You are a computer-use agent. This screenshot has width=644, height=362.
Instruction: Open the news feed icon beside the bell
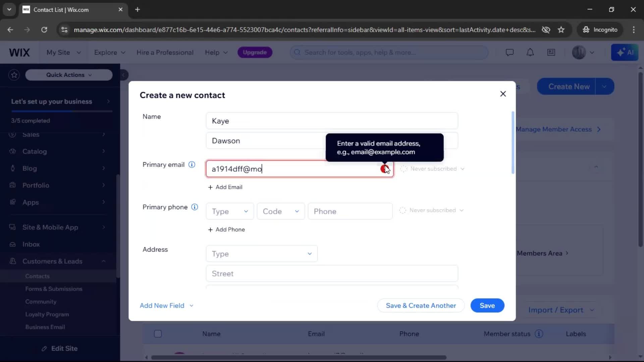click(x=551, y=53)
